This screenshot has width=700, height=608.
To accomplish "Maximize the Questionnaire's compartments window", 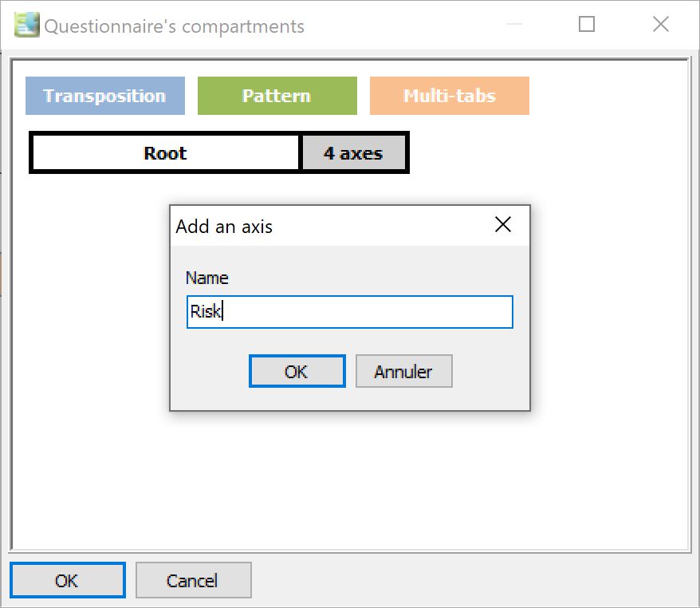I will [x=587, y=24].
